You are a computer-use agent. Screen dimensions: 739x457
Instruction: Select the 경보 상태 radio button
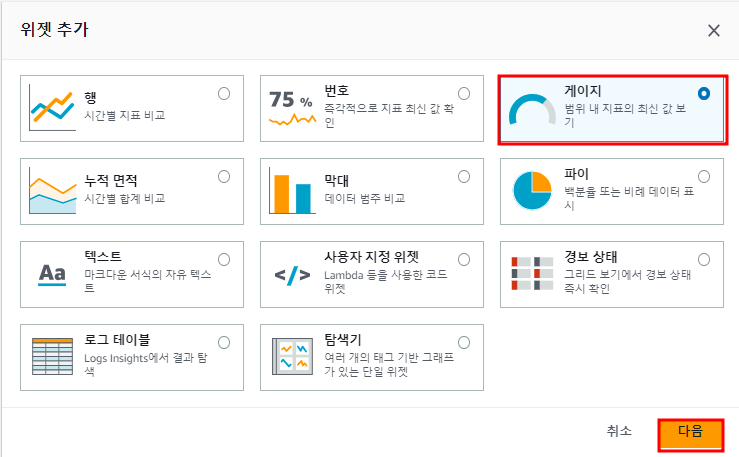tap(704, 260)
